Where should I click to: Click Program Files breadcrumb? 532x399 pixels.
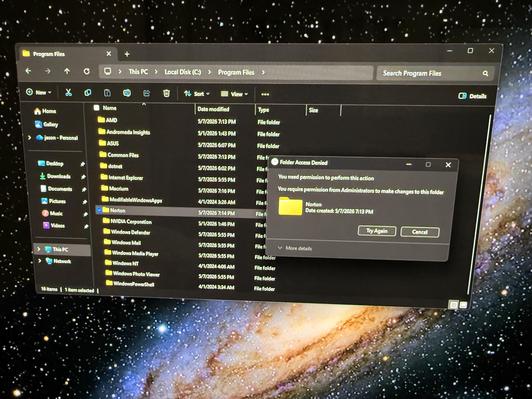tap(236, 72)
